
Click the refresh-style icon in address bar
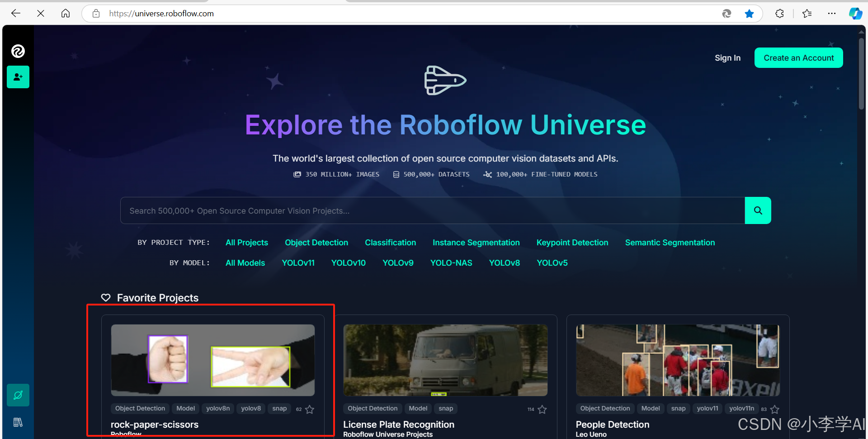(726, 14)
